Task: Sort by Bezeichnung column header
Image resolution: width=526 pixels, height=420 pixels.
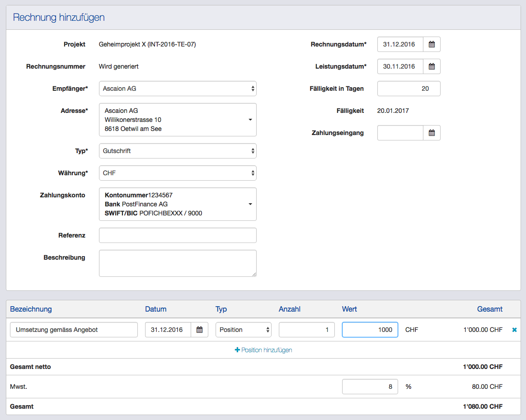Action: (x=31, y=309)
